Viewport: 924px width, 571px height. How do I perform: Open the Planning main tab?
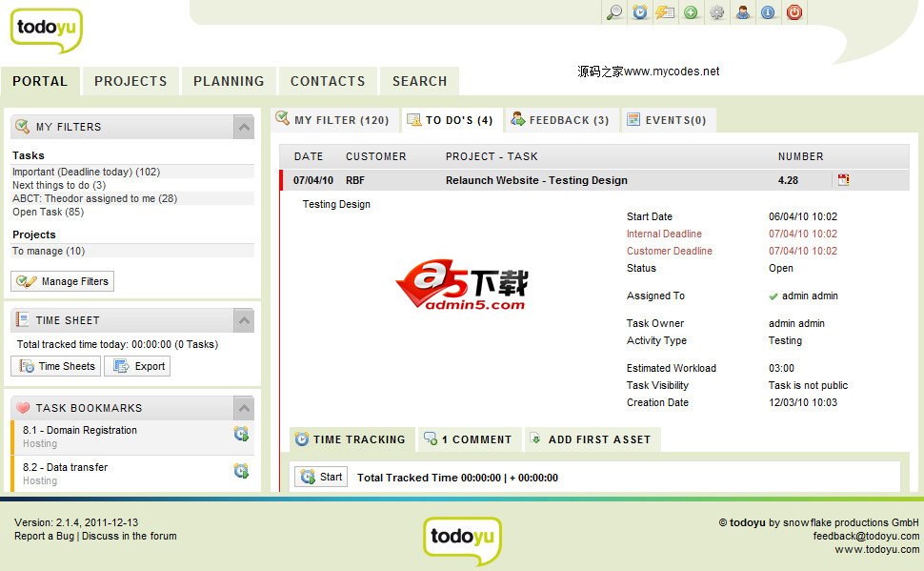(229, 81)
